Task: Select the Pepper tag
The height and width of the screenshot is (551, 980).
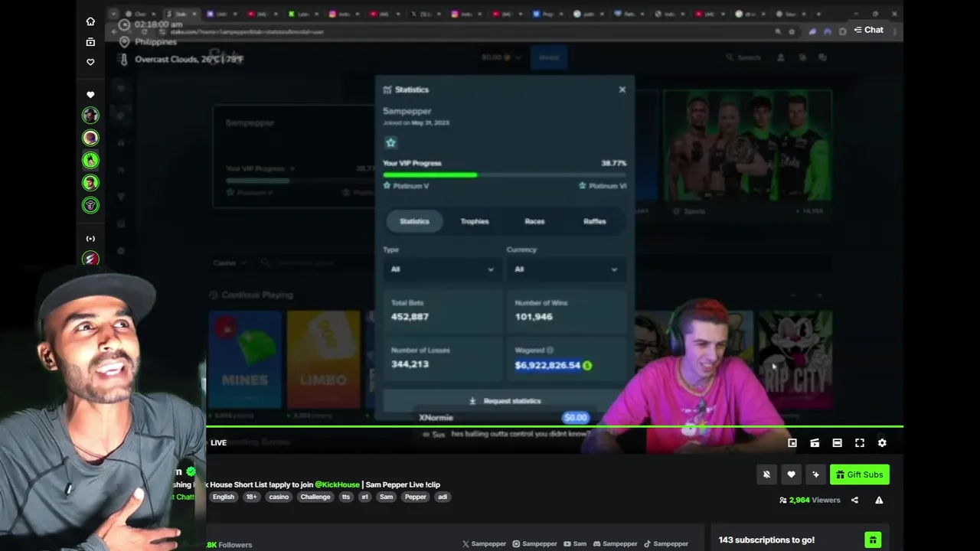Action: 416,497
